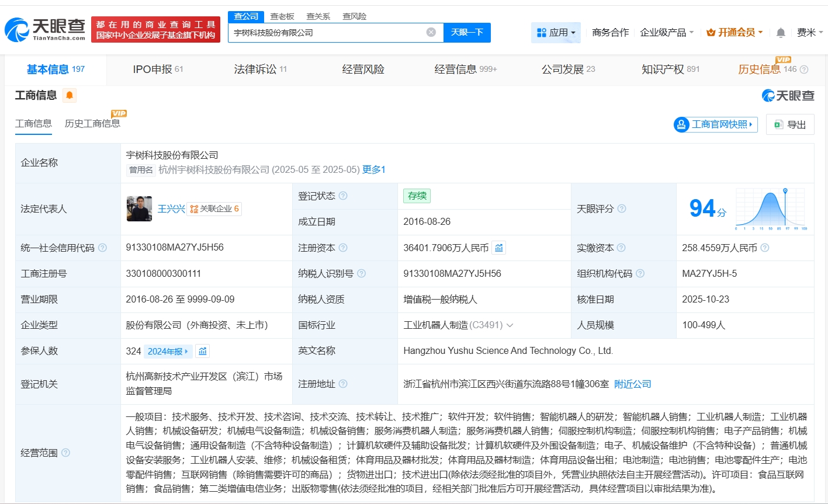This screenshot has height=504, width=828.
Task: Switch to the 法律诉讼 tab
Action: coord(260,69)
